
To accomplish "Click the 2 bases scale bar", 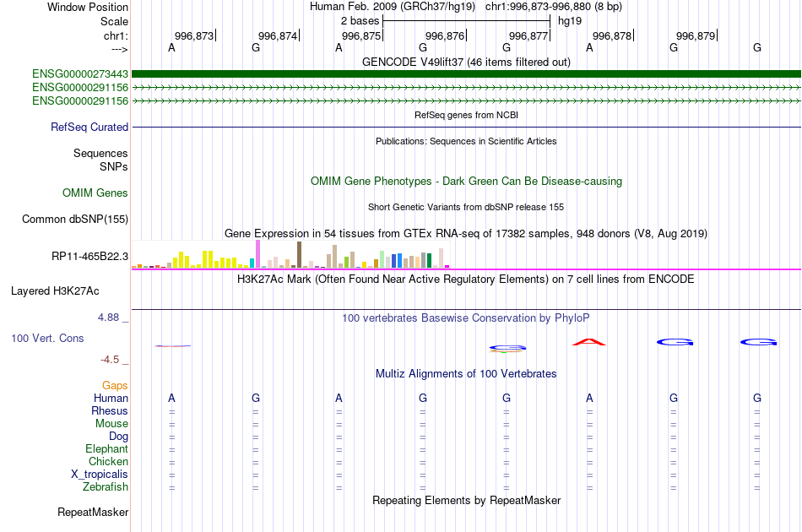I will [x=466, y=21].
